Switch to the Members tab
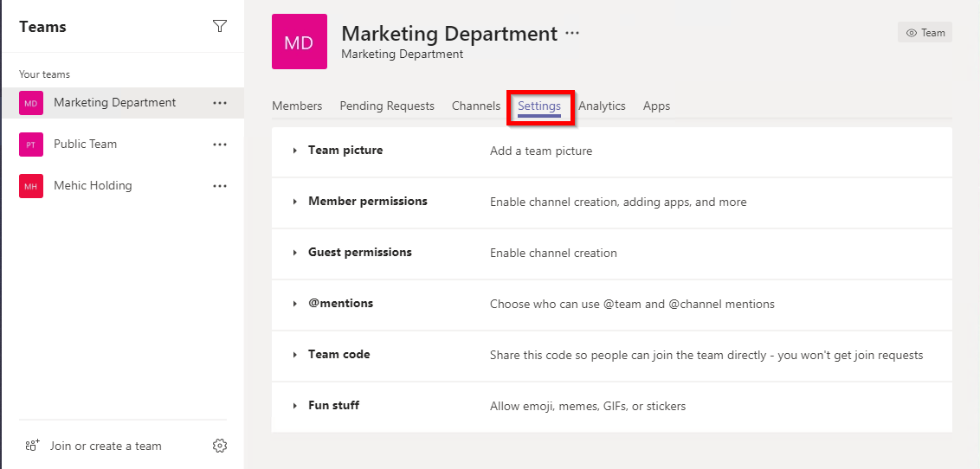 [x=297, y=106]
